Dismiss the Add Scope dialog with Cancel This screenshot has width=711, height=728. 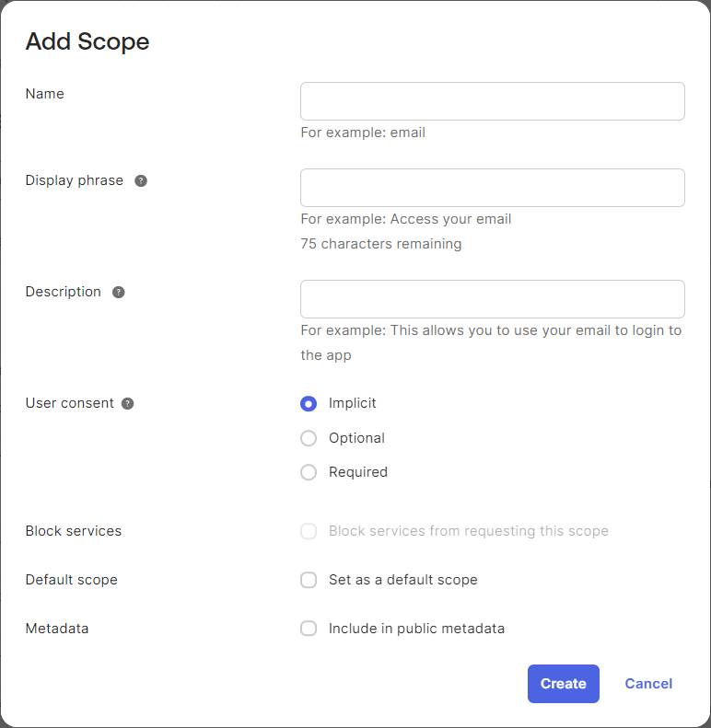(x=648, y=684)
